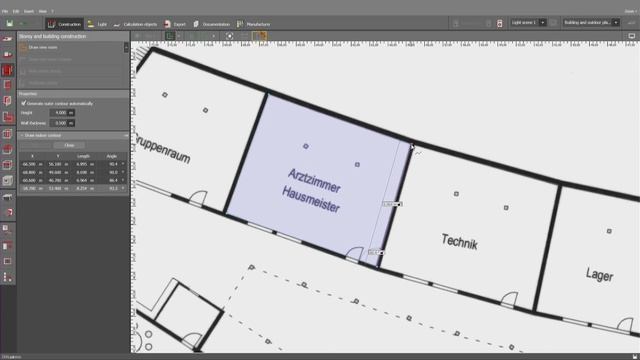The width and height of the screenshot is (640, 360).
Task: Select the red framed cube sidebar icon
Action: [x=7, y=165]
